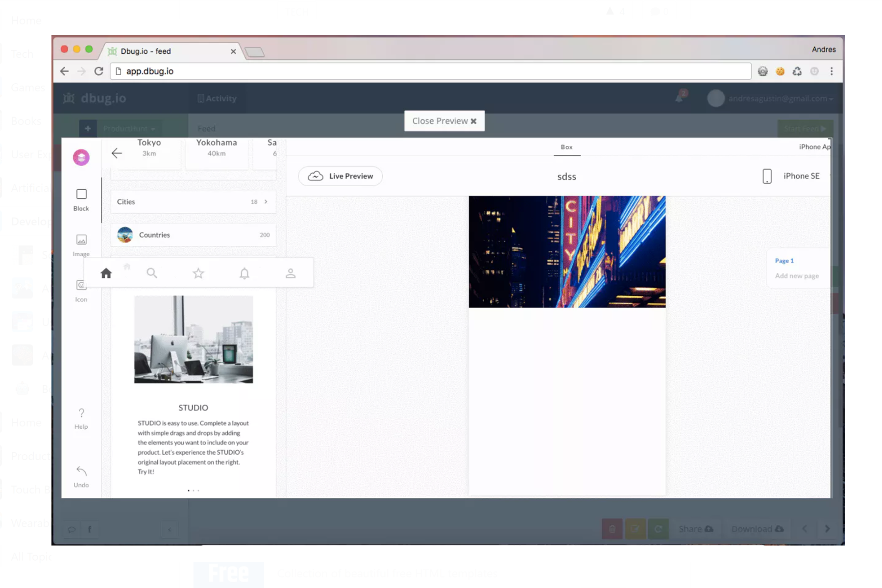Click the home icon in tab bar
Viewport: 882px width, 588px height.
point(106,273)
